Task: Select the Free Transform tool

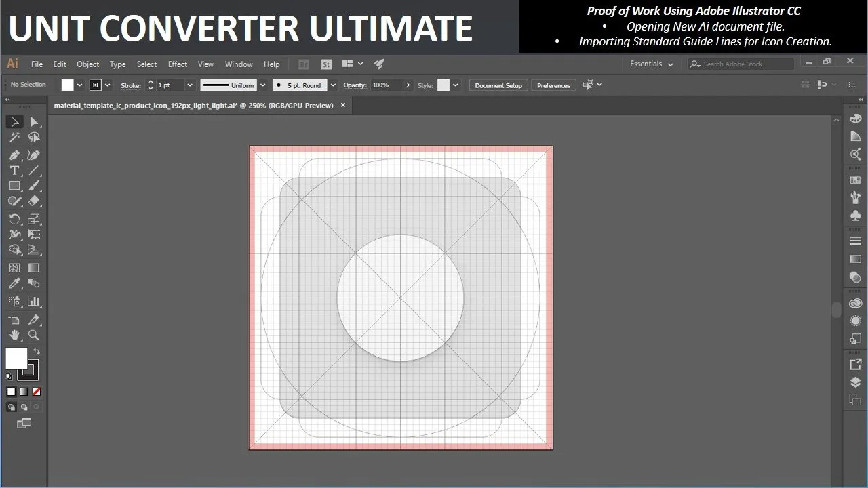Action: tap(34, 235)
